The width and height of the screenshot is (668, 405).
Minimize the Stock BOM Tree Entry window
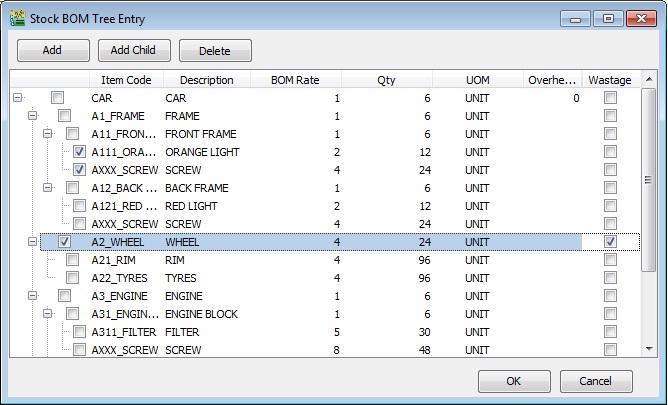tap(576, 19)
